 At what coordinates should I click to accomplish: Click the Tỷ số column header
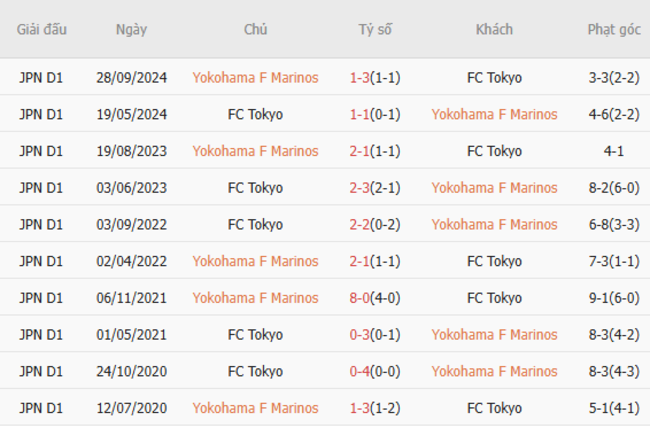click(375, 29)
